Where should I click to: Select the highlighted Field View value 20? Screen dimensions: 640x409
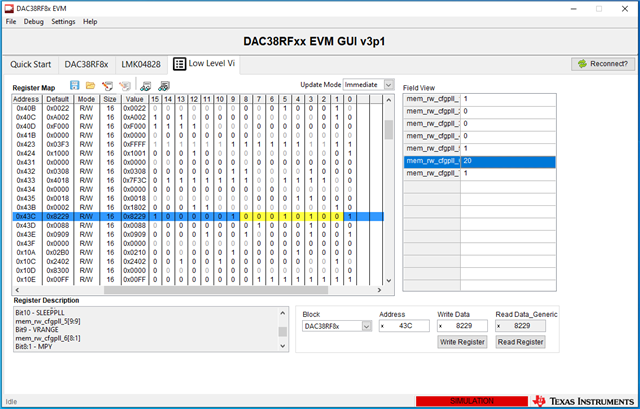508,162
